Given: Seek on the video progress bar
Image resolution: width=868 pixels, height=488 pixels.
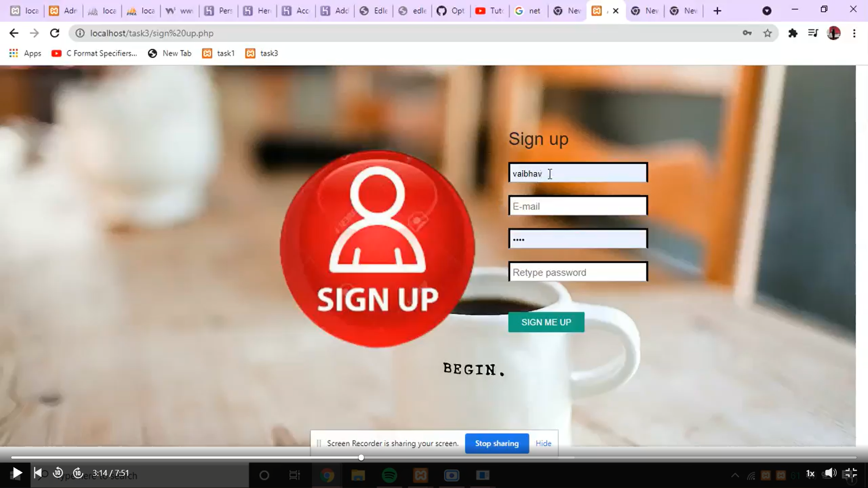Looking at the screenshot, I should [x=434, y=458].
